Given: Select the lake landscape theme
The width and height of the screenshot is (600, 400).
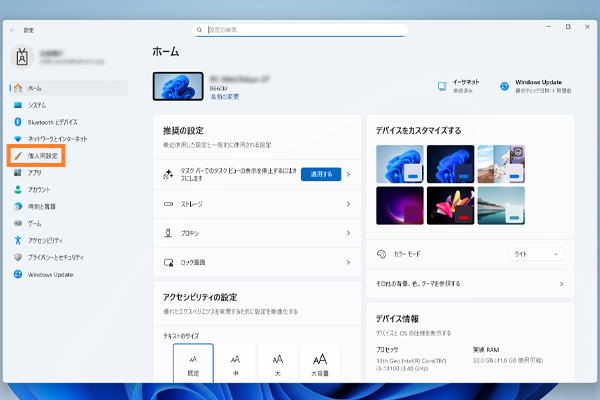Looking at the screenshot, I should click(501, 206).
